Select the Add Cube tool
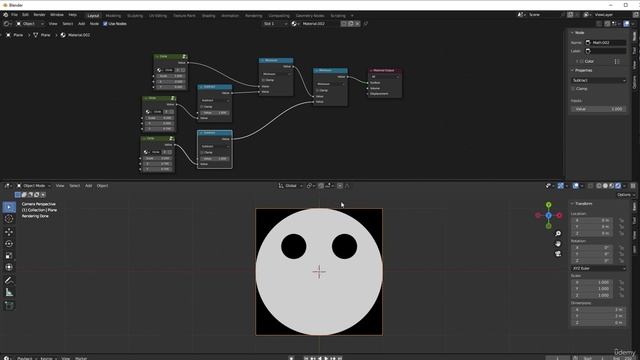This screenshot has width=640, height=360. 9,305
